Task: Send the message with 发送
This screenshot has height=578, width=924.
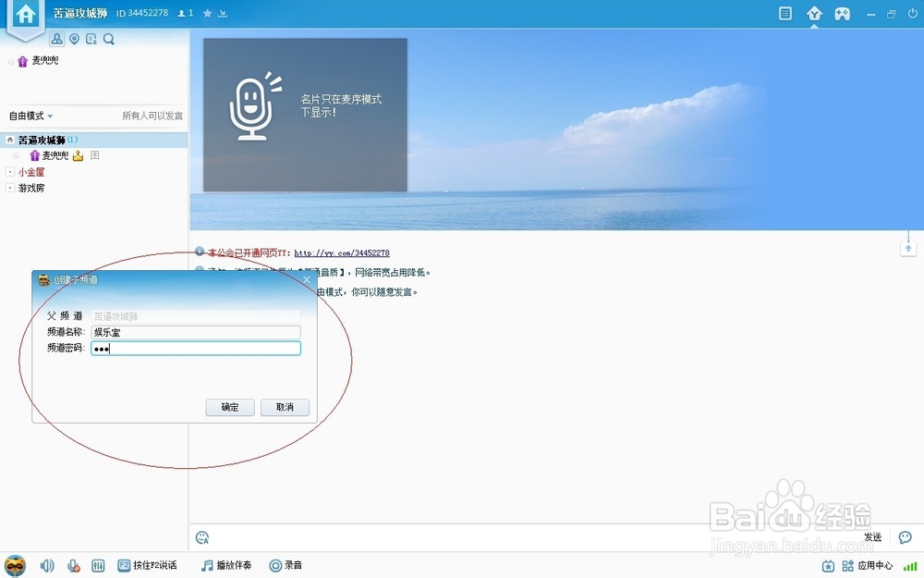Action: click(x=873, y=536)
